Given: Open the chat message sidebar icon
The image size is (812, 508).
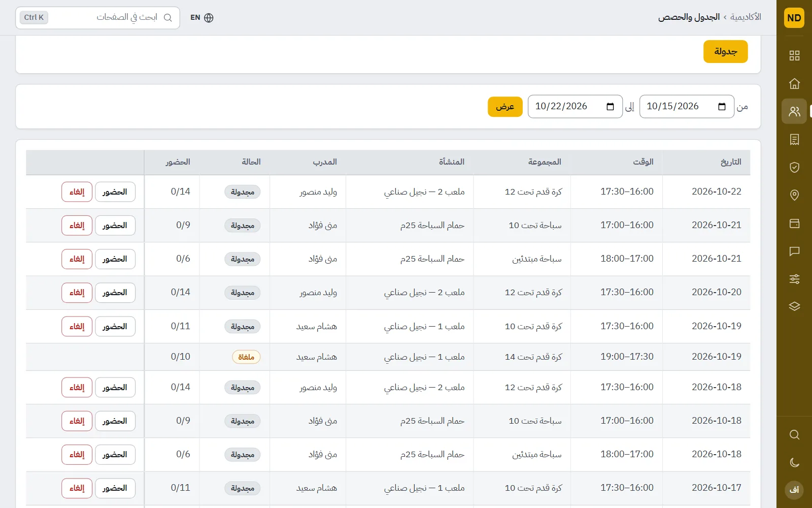Looking at the screenshot, I should click(794, 251).
